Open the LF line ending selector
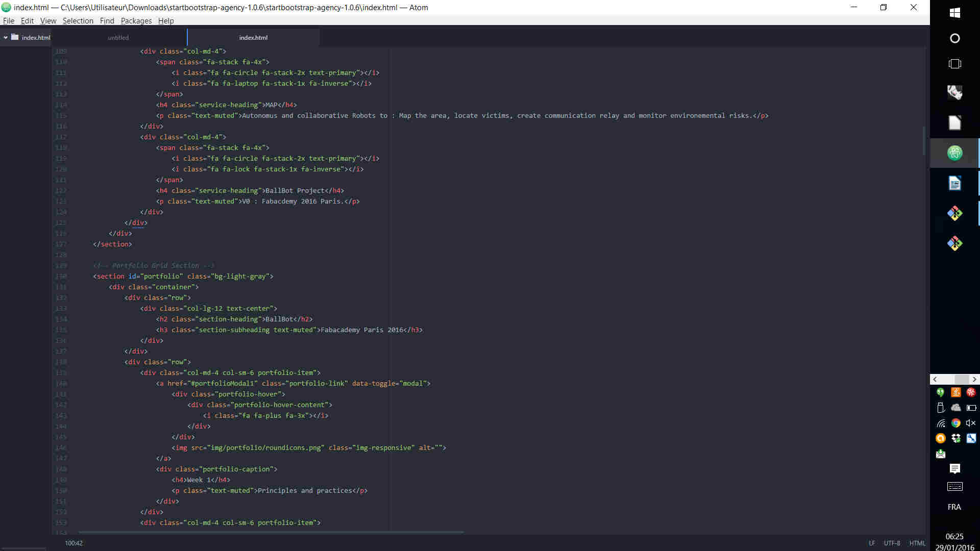 click(872, 543)
